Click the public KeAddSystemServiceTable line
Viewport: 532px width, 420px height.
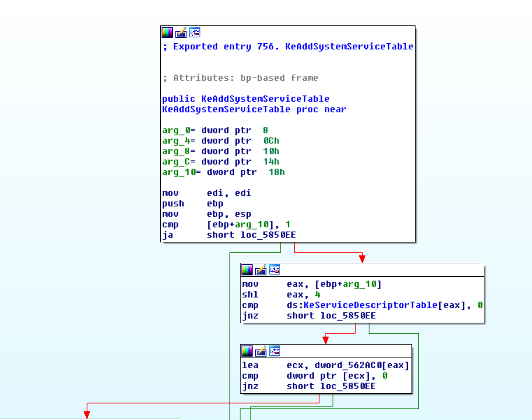pyautogui.click(x=245, y=99)
